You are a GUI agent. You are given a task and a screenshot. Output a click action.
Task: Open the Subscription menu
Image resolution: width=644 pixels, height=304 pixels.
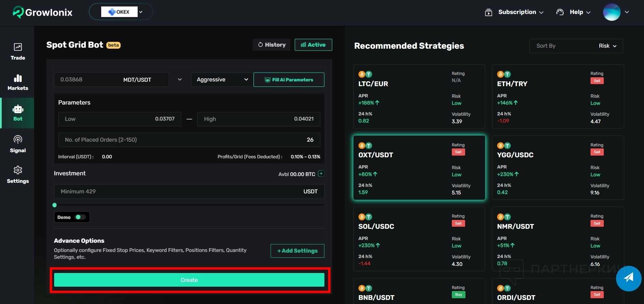(x=514, y=12)
